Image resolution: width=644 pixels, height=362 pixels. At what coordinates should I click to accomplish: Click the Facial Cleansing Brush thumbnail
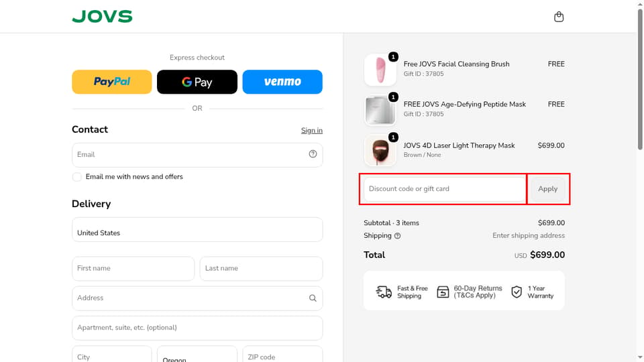click(x=380, y=70)
